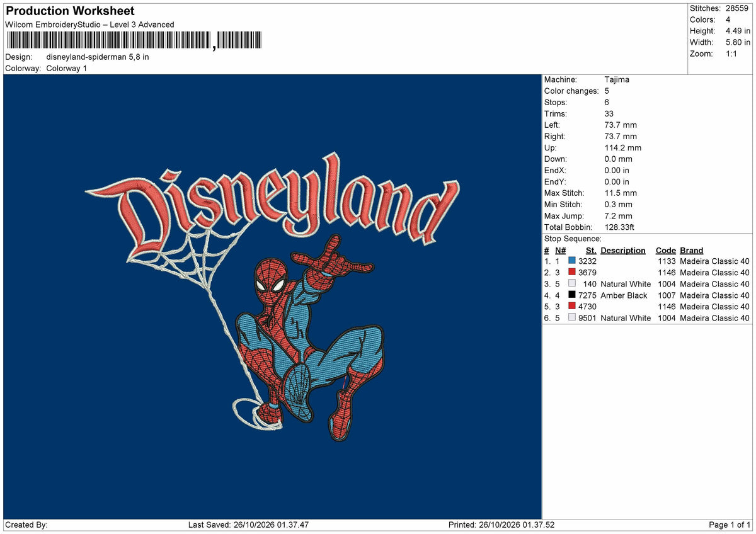Image resolution: width=756 pixels, height=534 pixels.
Task: Click the Total Bobbin value 128.33ft
Action: tap(621, 227)
